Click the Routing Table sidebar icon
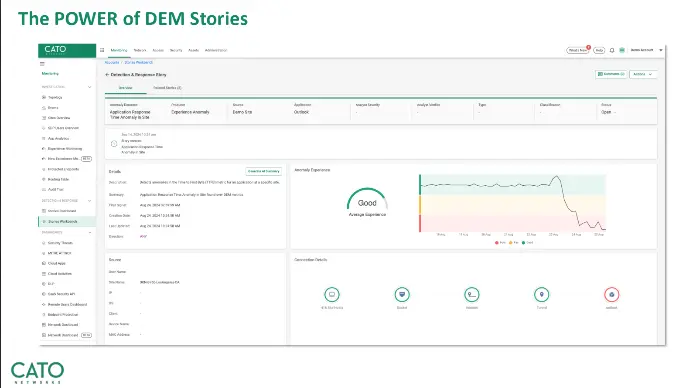Screen dimensions: 696x388 (x=44, y=179)
